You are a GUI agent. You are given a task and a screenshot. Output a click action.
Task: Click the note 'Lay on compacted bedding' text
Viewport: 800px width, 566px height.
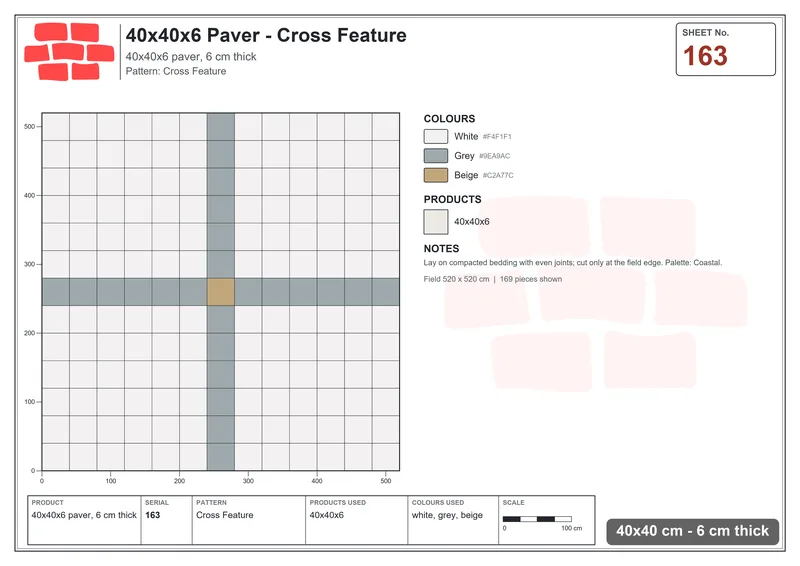[572, 263]
